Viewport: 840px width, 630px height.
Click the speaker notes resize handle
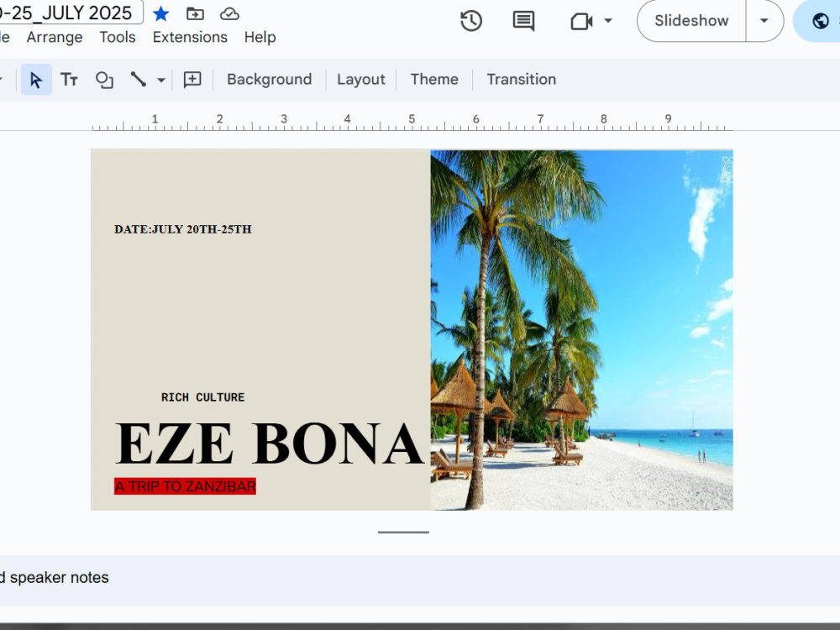pyautogui.click(x=403, y=532)
